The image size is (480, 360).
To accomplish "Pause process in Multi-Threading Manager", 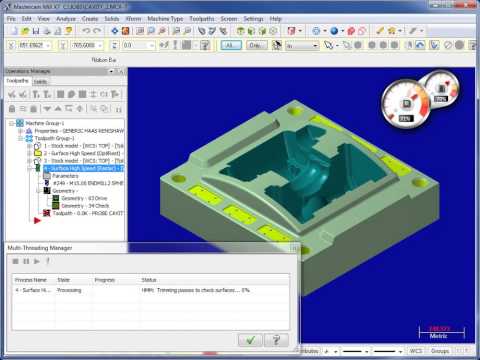I will pyautogui.click(x=26, y=261).
